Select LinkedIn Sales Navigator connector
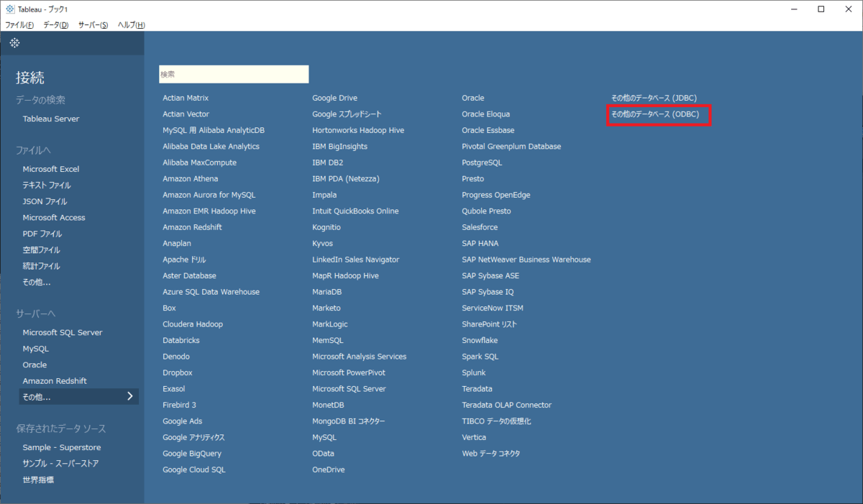The width and height of the screenshot is (863, 504). click(356, 260)
